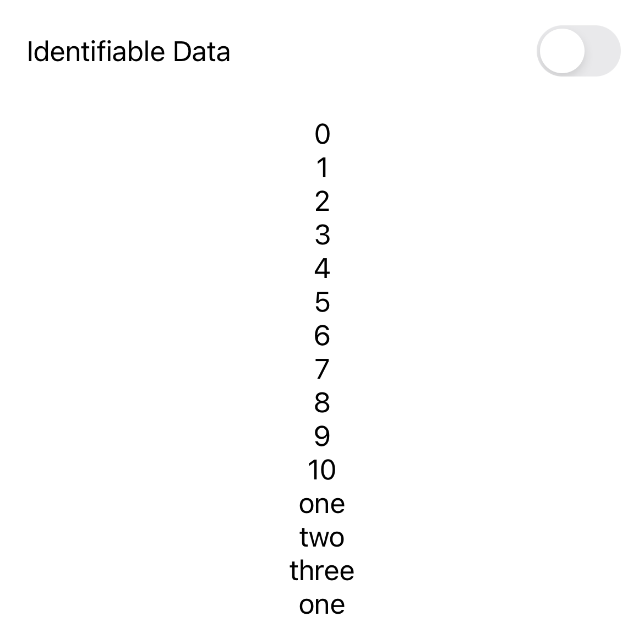Select item 0 in the list
The width and height of the screenshot is (644, 644).
[321, 134]
